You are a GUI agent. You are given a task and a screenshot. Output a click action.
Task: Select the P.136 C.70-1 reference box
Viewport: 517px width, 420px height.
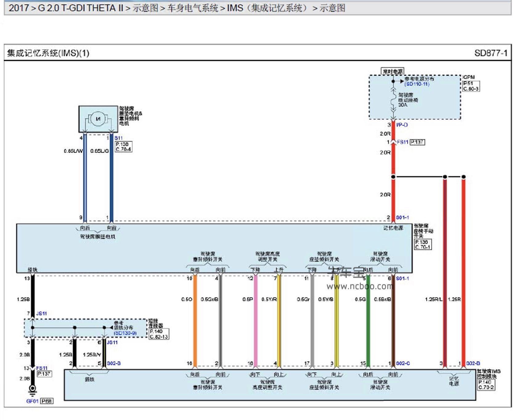pos(423,244)
